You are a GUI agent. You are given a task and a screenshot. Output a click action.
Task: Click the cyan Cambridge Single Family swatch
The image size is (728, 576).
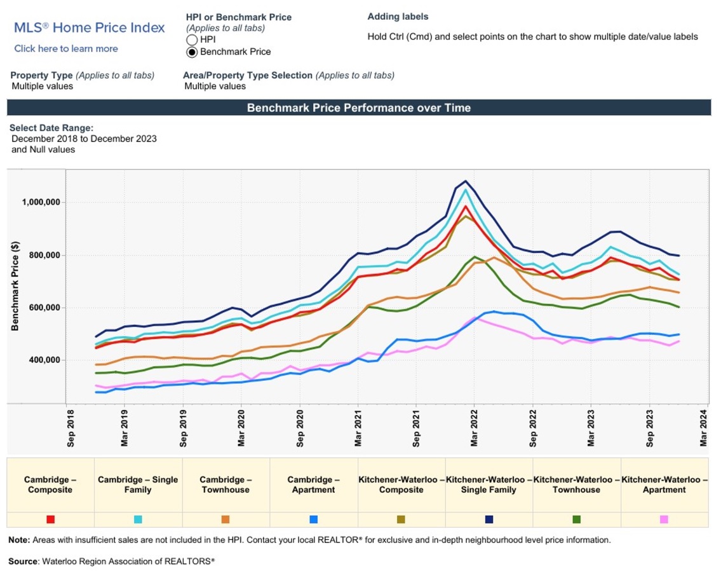138,519
